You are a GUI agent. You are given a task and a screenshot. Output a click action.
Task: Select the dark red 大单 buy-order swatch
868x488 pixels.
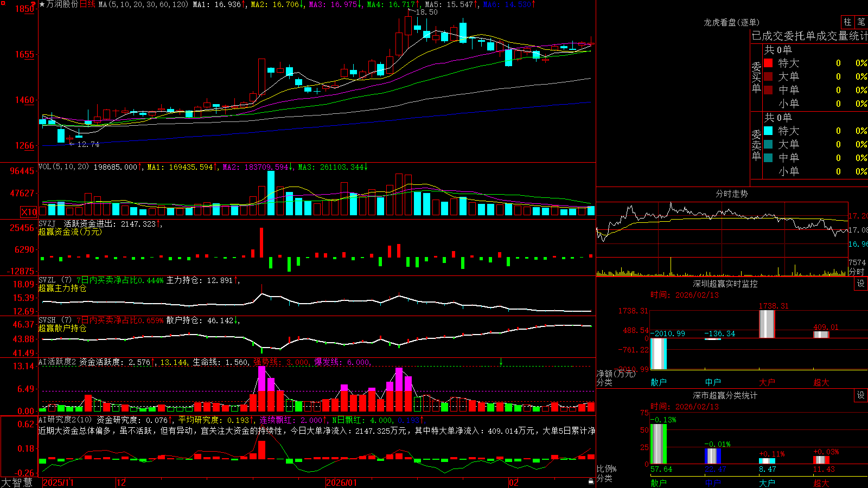(x=768, y=76)
